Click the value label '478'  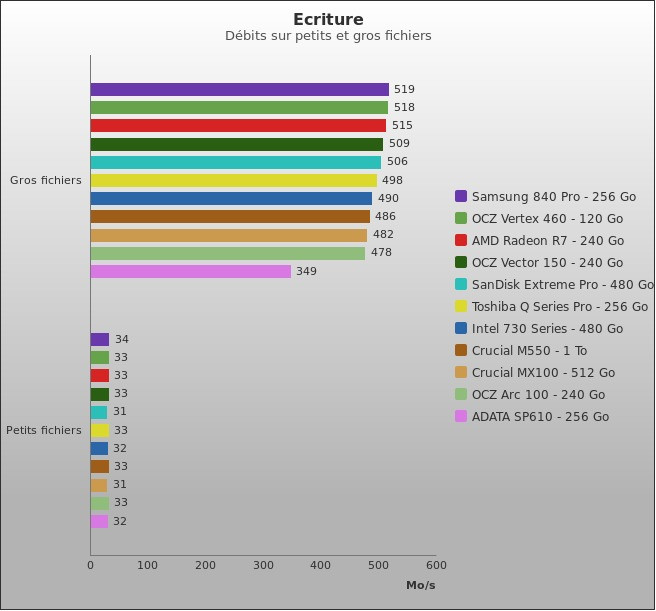[x=381, y=252]
